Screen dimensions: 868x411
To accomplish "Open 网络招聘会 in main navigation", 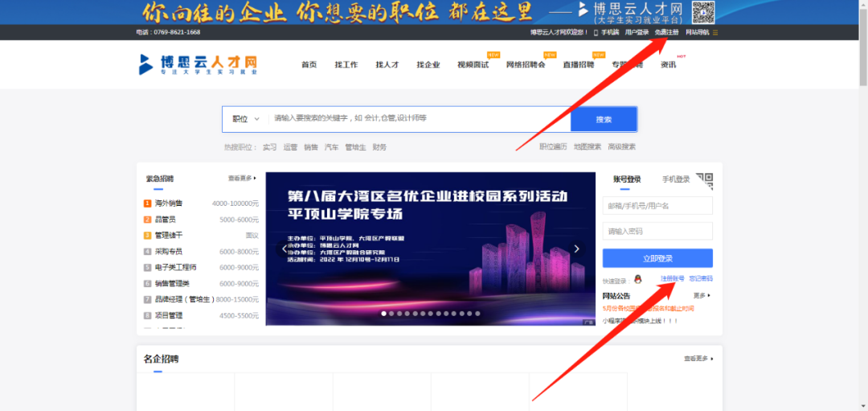I will point(526,65).
